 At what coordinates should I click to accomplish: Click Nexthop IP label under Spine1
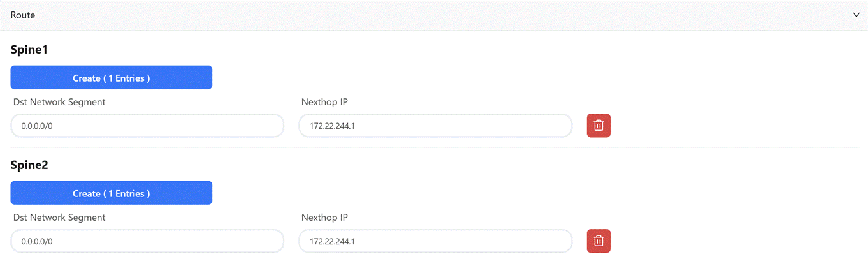point(325,102)
